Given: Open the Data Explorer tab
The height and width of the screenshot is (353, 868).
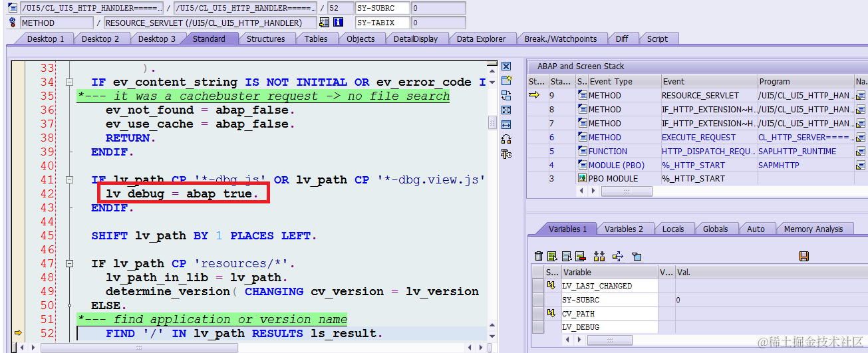Looking at the screenshot, I should 481,39.
